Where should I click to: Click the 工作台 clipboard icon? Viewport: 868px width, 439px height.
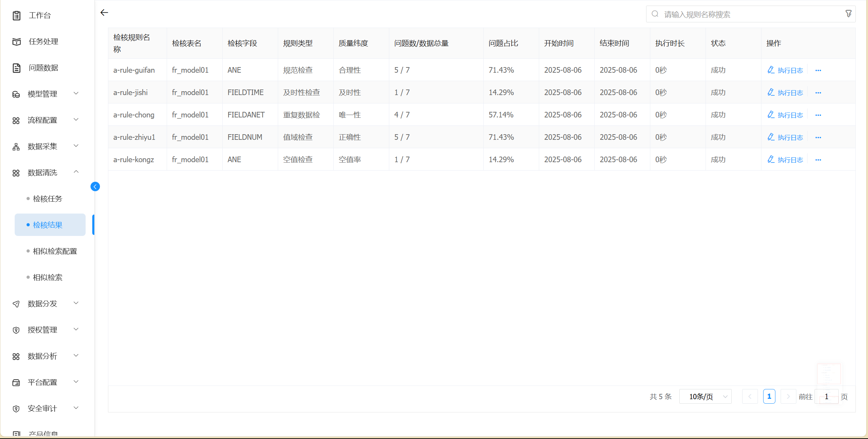pyautogui.click(x=16, y=15)
